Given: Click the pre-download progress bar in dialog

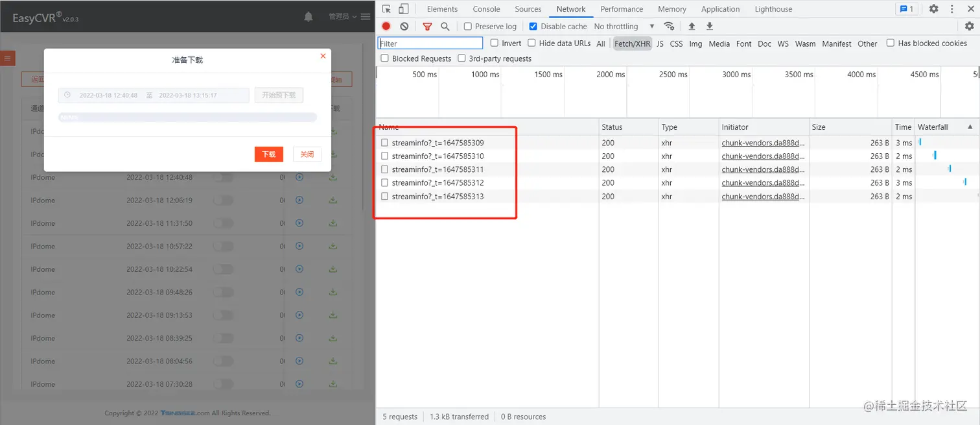Looking at the screenshot, I should [187, 117].
